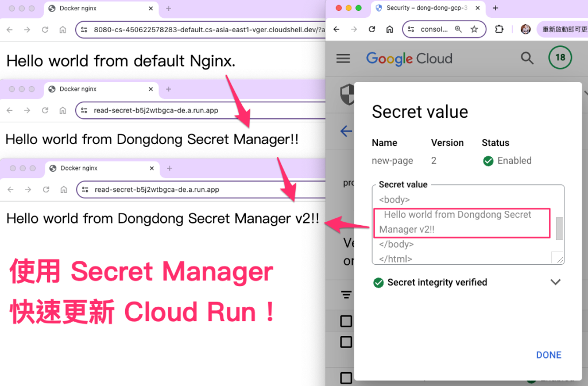Click the Secret value textarea scrollbar thumb

coord(559,229)
